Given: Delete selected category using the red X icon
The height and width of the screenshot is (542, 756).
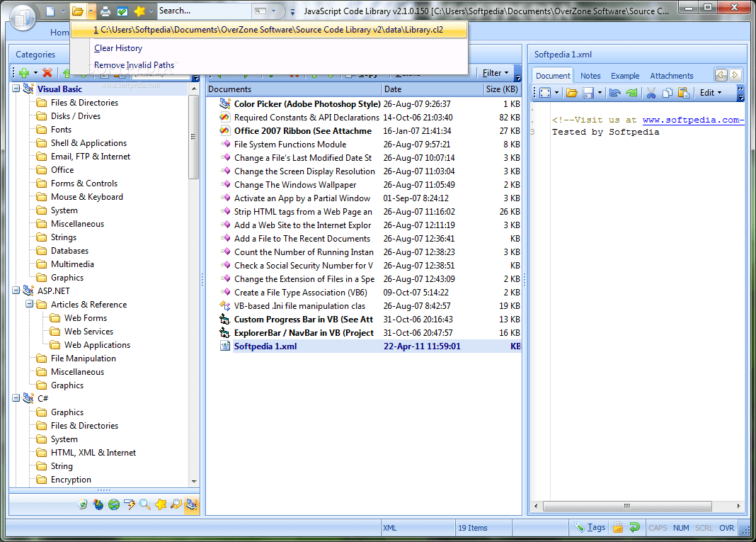Looking at the screenshot, I should point(47,73).
